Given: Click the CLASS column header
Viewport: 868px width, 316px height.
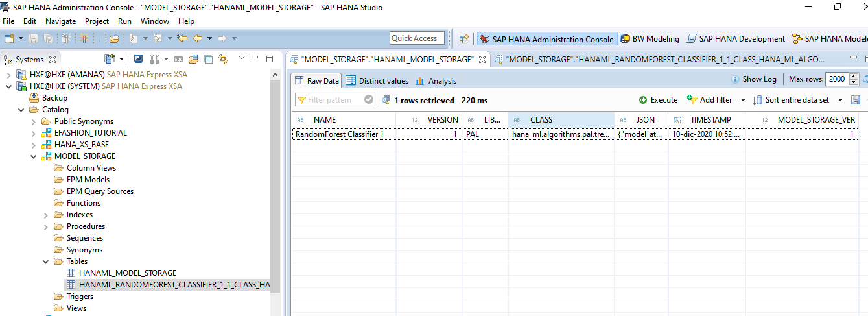Looking at the screenshot, I should click(561, 120).
